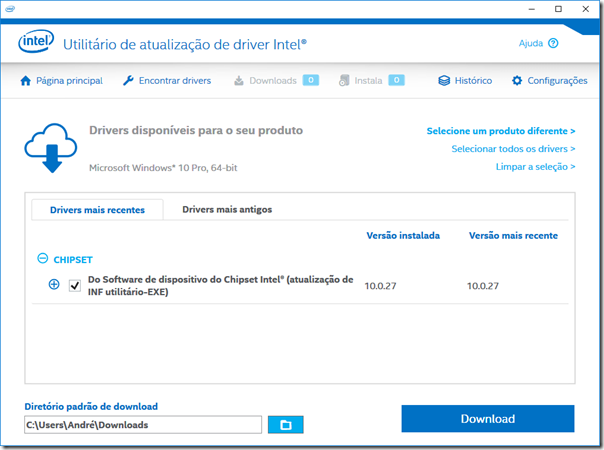Click the Intel logo in header

tap(36, 41)
